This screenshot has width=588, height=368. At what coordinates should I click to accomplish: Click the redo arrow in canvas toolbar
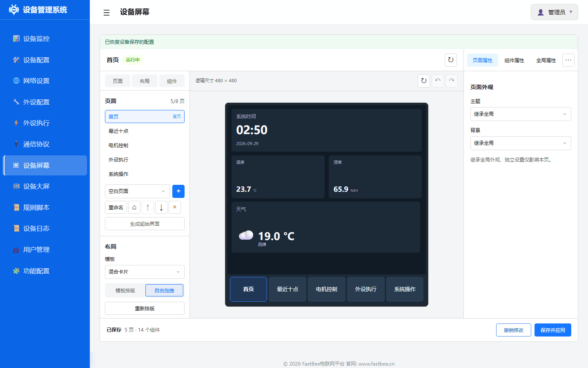tap(452, 81)
